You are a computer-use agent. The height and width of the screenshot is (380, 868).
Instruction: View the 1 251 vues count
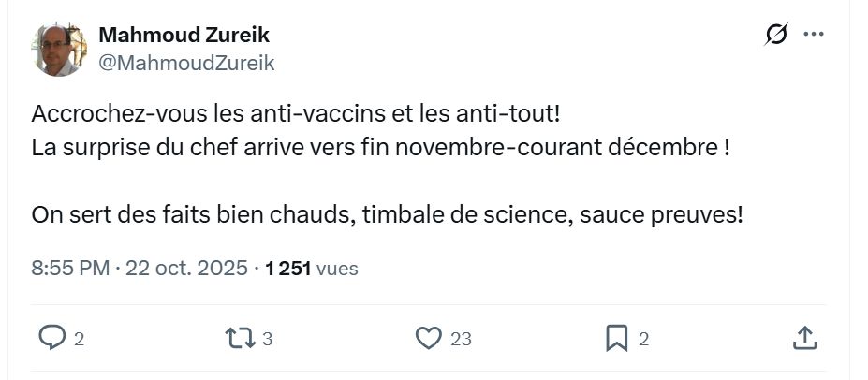coord(311,269)
